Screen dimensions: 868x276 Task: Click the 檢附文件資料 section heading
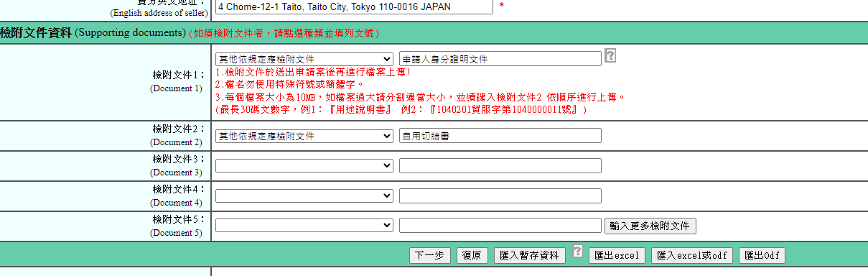(x=36, y=32)
